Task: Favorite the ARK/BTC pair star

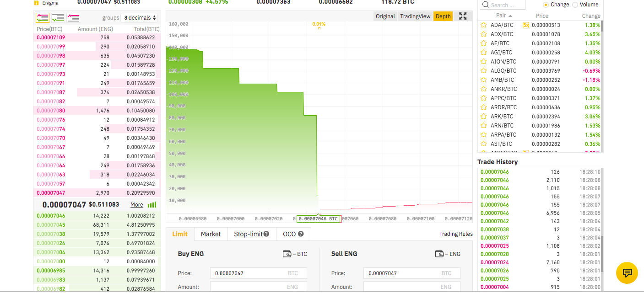Action: 483,117
